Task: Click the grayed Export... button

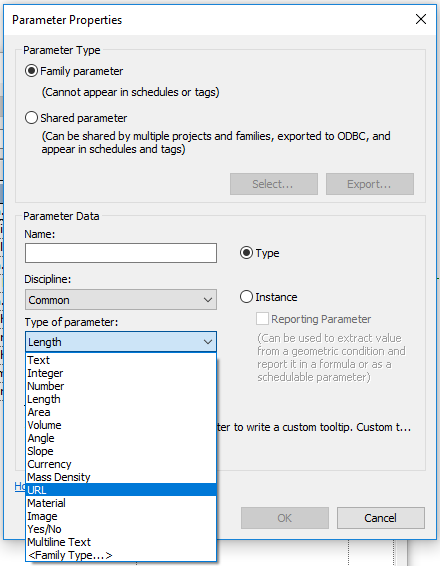Action: click(x=370, y=184)
